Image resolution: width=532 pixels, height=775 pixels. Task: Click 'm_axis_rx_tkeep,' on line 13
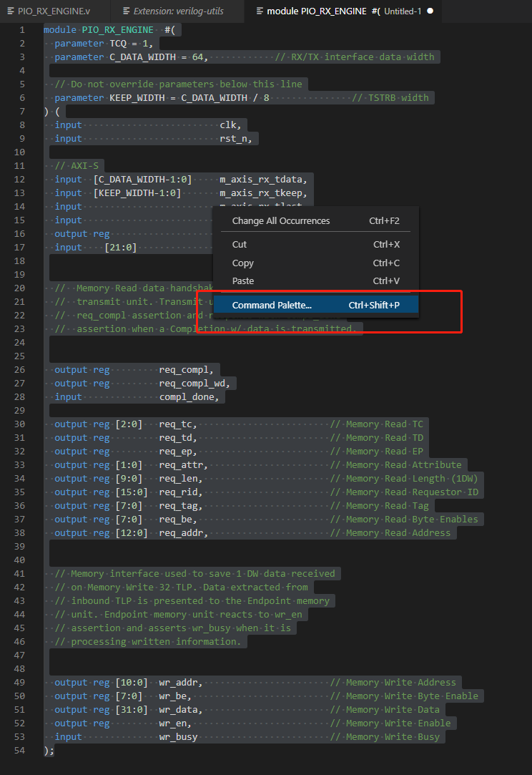tap(263, 193)
